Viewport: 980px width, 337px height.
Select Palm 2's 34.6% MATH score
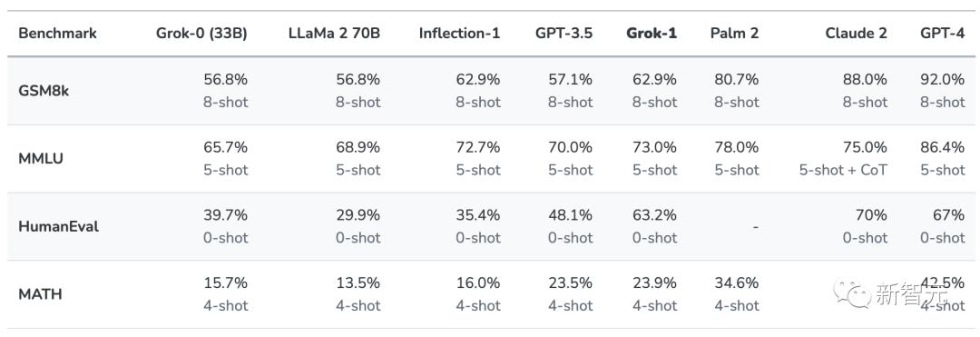coord(736,282)
